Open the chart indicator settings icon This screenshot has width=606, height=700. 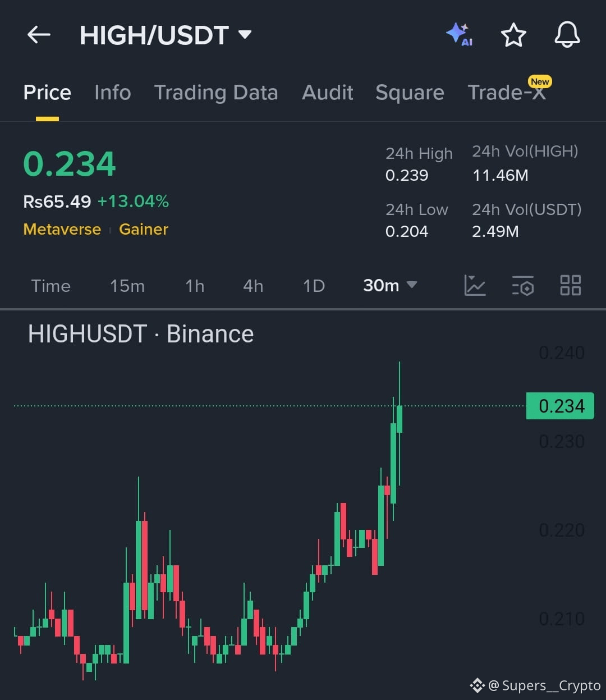pos(522,286)
